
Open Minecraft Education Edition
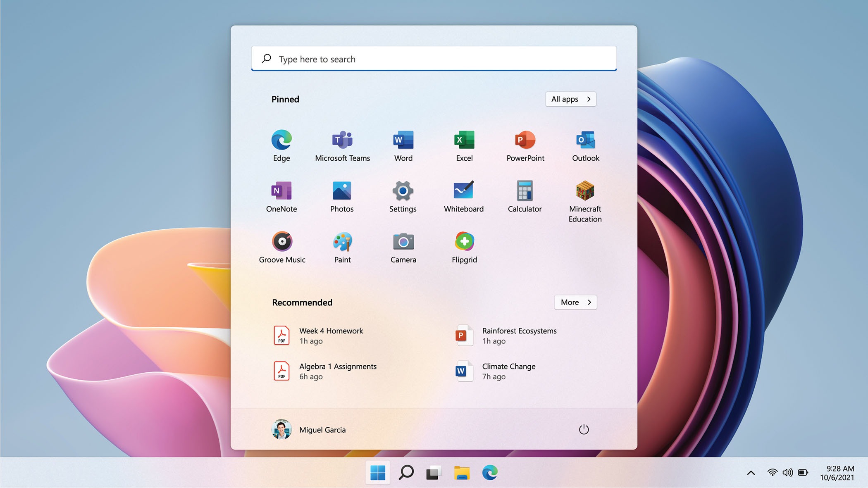coord(584,190)
